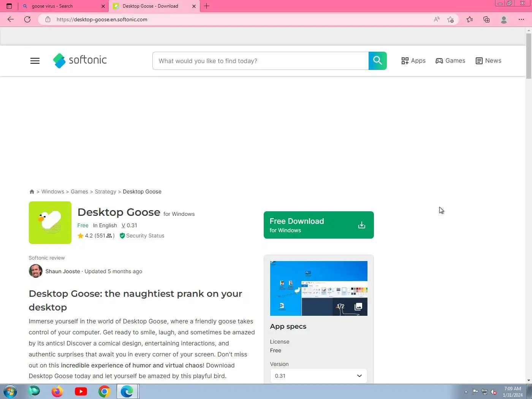Open the Games section in header
The image size is (532, 399).
pos(450,61)
